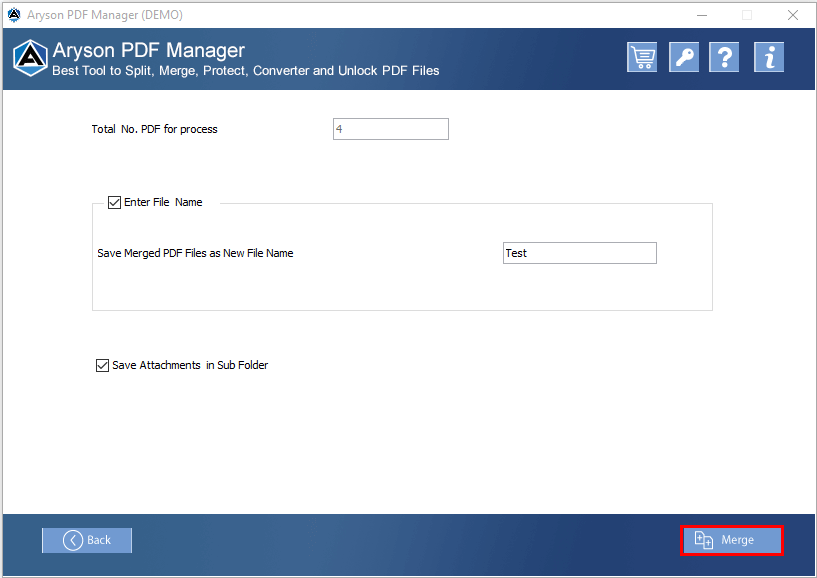Click the title bar application icon
Viewport: 817px width, 578px height.
pyautogui.click(x=14, y=15)
